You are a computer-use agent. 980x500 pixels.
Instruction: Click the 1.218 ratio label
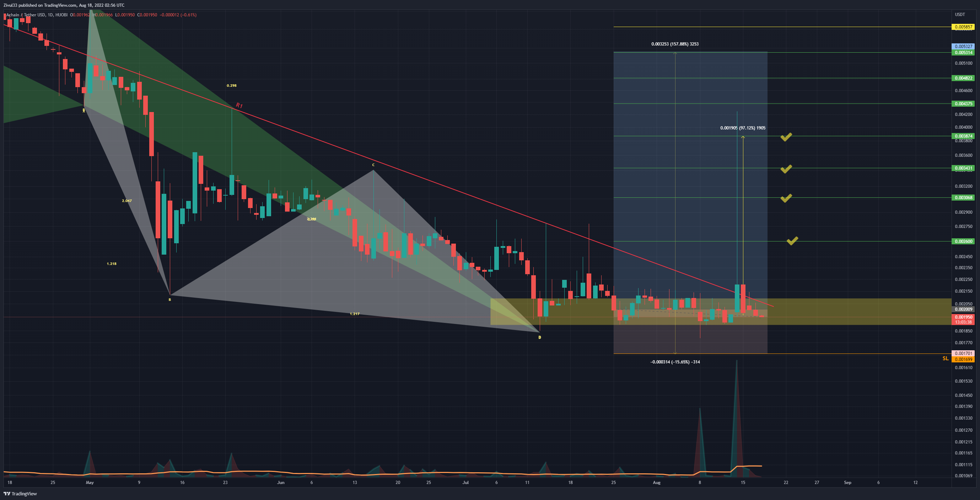click(112, 264)
